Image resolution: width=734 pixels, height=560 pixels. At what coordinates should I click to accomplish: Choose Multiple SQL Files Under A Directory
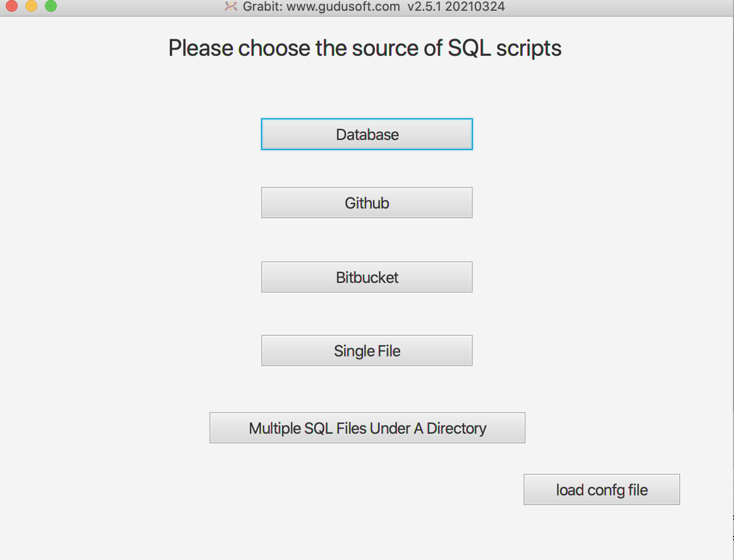pyautogui.click(x=367, y=428)
